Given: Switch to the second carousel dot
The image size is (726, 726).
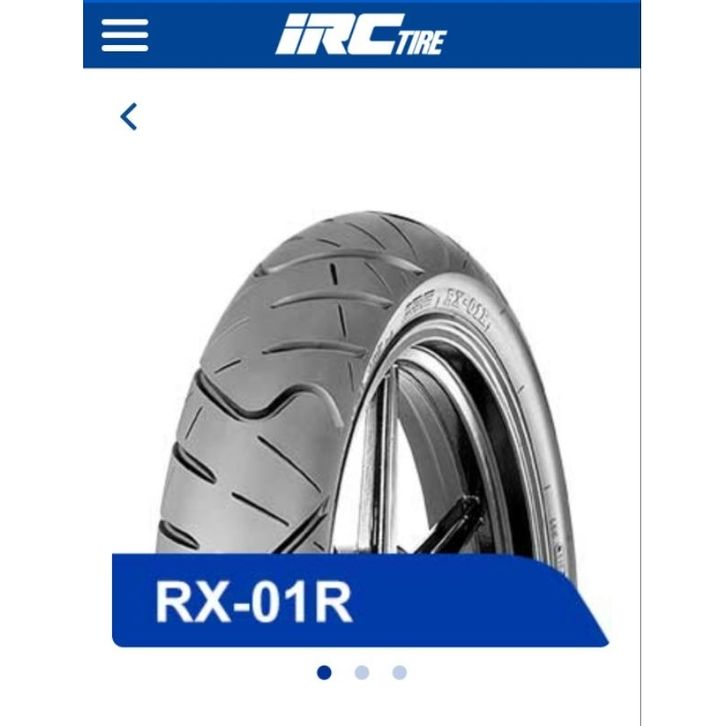Looking at the screenshot, I should point(362,672).
